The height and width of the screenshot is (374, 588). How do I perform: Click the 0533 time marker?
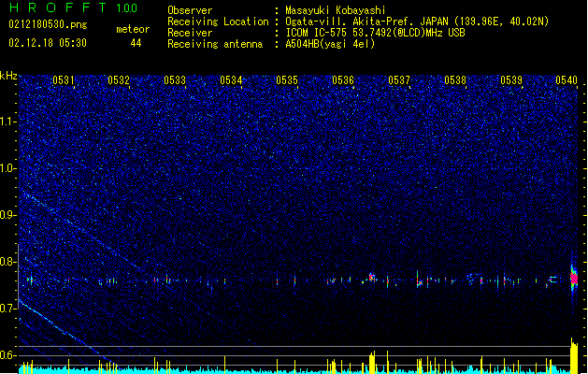pos(175,80)
